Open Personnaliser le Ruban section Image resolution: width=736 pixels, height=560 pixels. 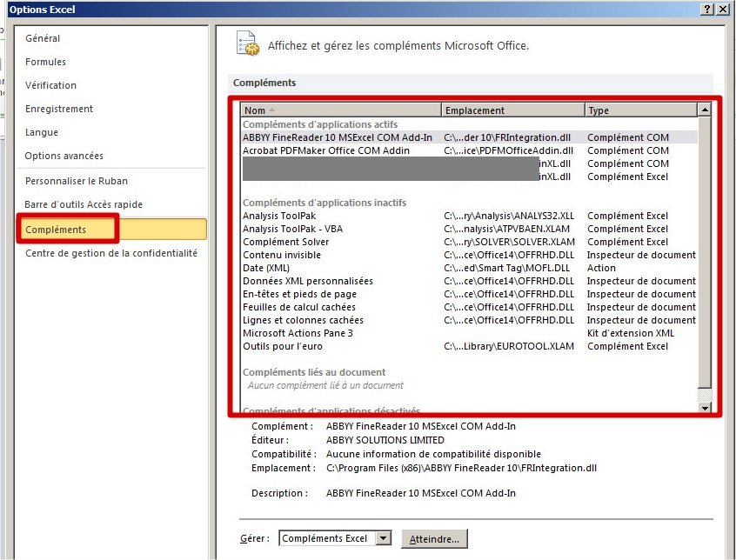pyautogui.click(x=76, y=181)
